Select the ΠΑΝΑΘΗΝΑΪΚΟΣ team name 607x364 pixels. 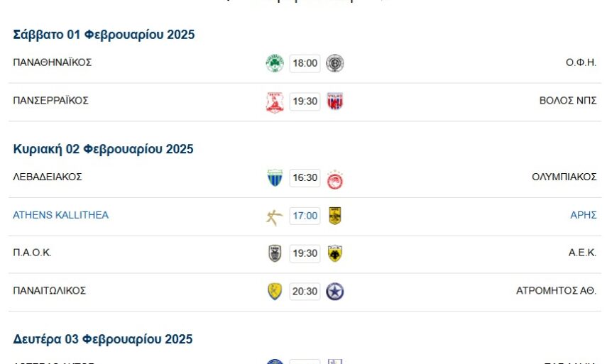point(53,62)
